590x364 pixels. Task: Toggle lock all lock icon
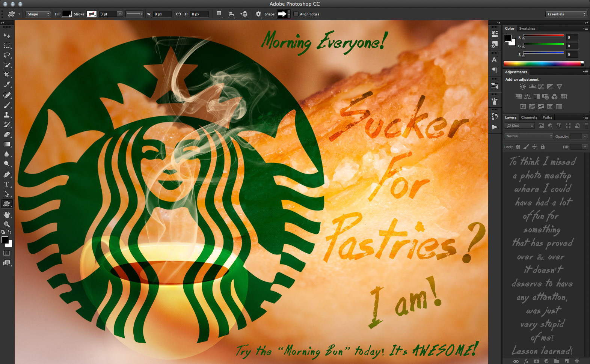coord(542,147)
